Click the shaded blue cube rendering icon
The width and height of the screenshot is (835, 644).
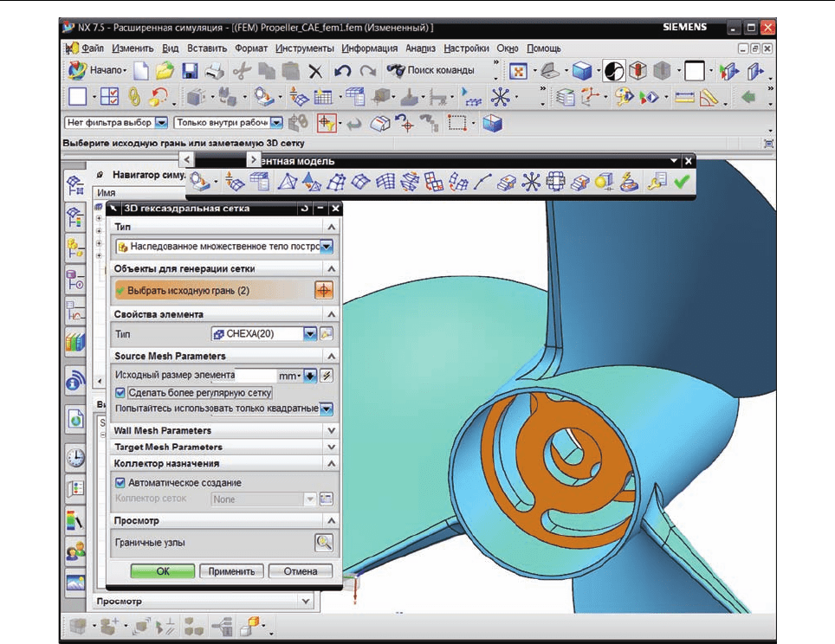582,71
